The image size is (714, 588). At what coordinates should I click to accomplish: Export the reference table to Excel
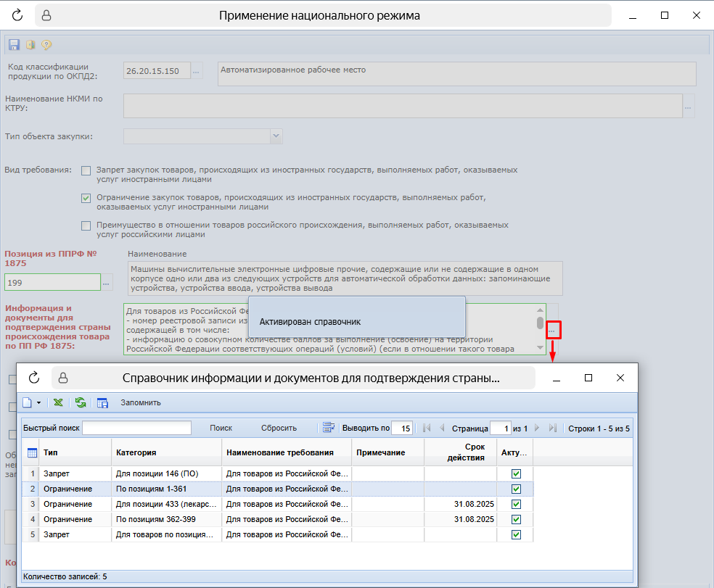(x=58, y=402)
